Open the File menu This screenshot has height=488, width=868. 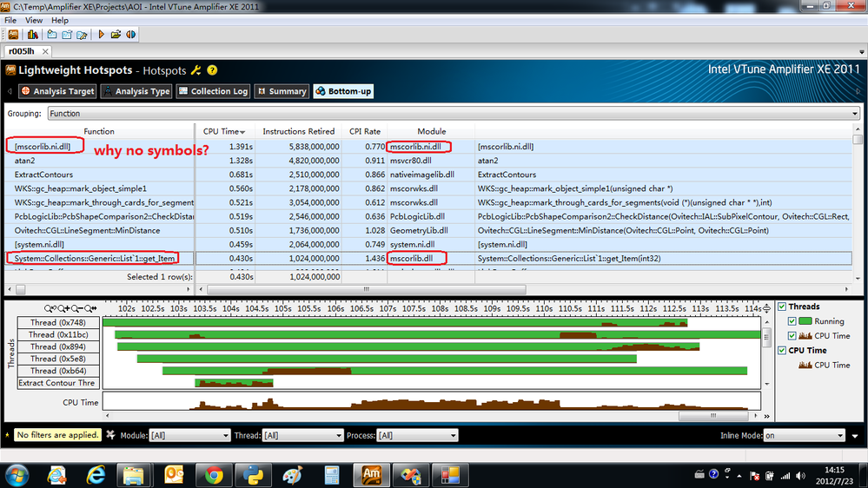click(x=10, y=21)
